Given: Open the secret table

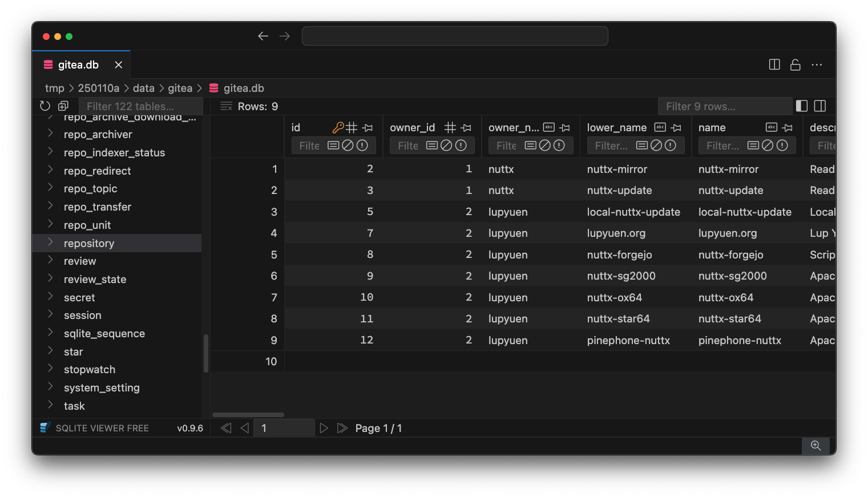Looking at the screenshot, I should 79,297.
